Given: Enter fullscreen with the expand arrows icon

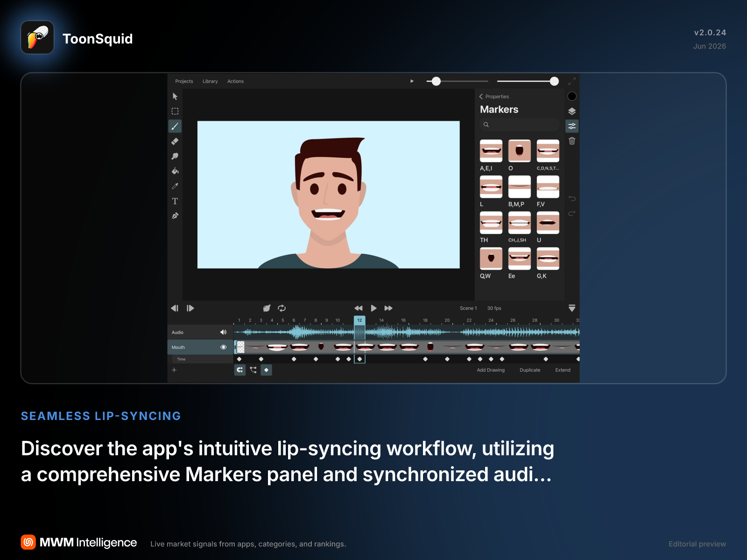Looking at the screenshot, I should point(572,81).
